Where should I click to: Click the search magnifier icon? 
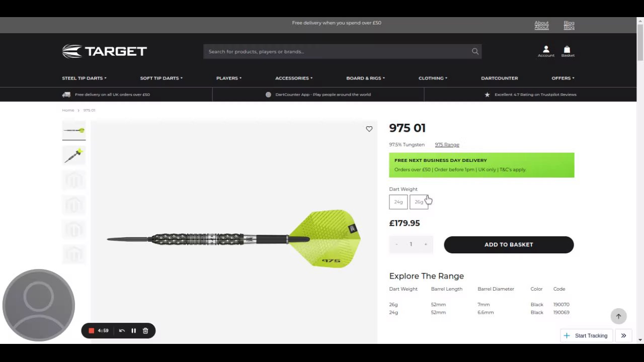(x=475, y=51)
